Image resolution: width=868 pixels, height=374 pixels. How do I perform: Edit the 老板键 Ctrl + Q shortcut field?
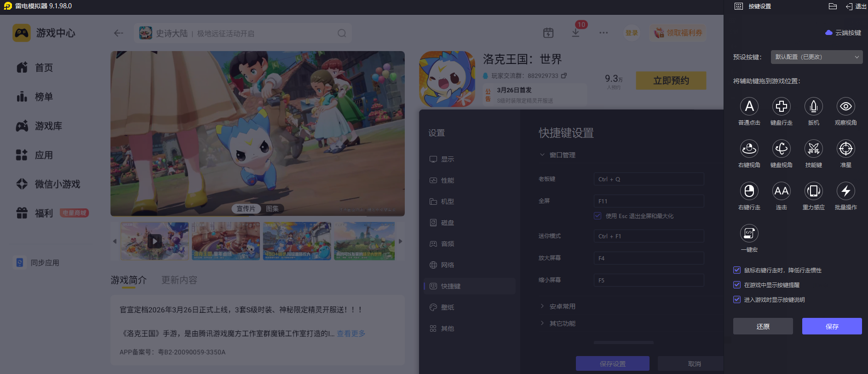pos(649,179)
